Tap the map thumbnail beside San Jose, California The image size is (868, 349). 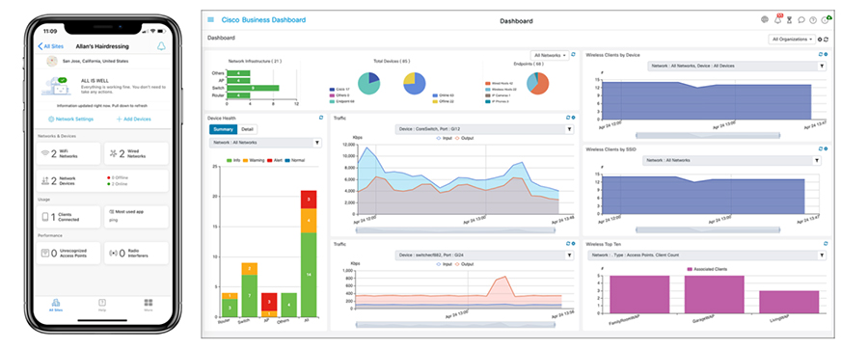click(x=53, y=61)
